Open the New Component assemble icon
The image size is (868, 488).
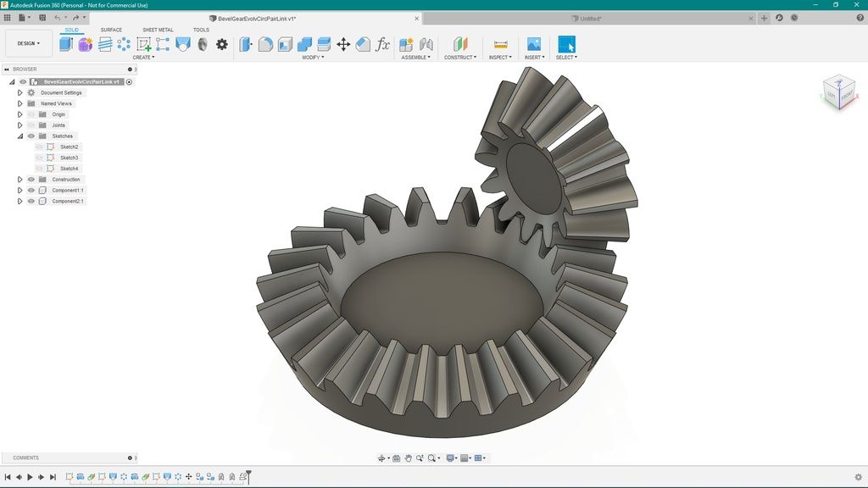[406, 44]
